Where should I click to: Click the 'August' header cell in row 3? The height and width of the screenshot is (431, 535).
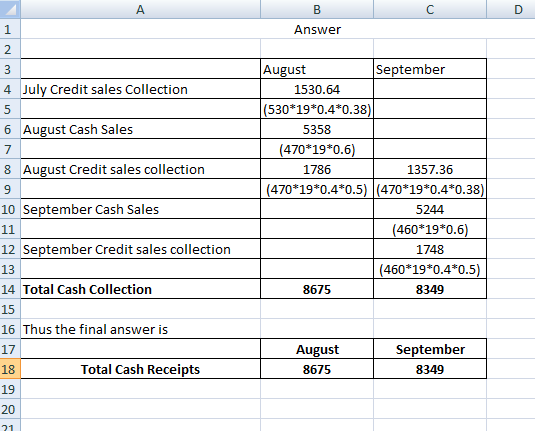(317, 69)
